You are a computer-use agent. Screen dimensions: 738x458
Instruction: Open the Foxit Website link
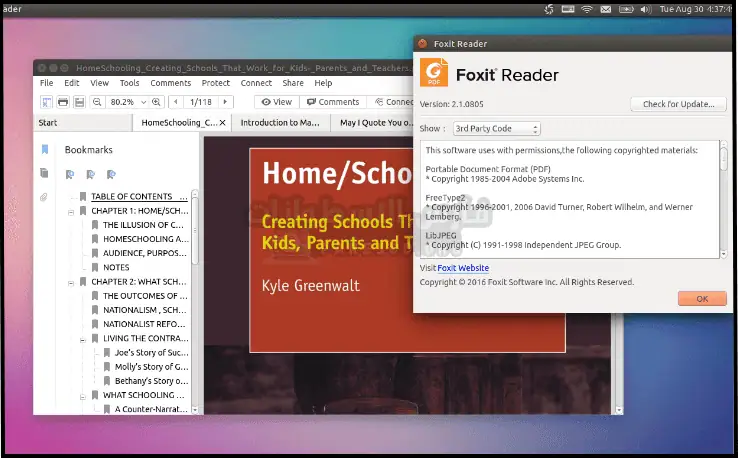click(463, 268)
